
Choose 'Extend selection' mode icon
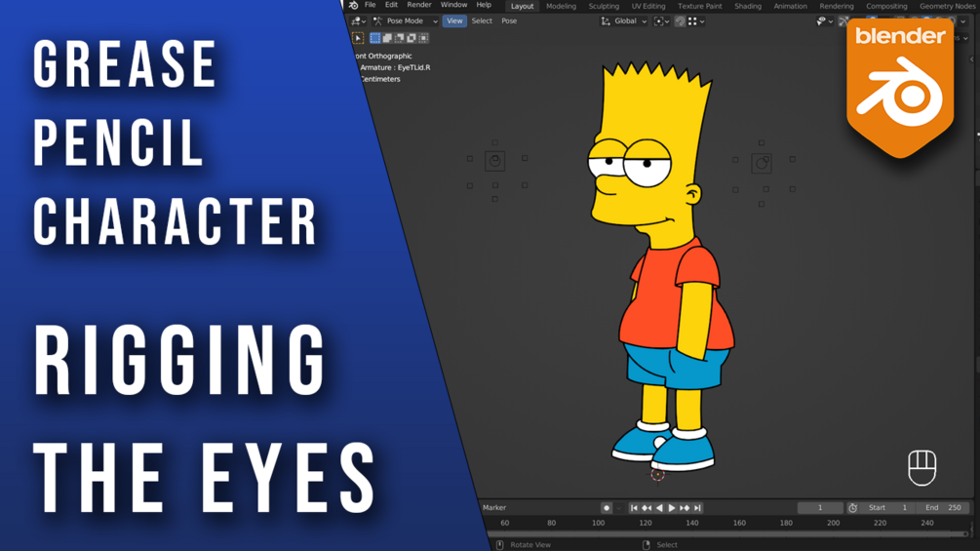(387, 38)
